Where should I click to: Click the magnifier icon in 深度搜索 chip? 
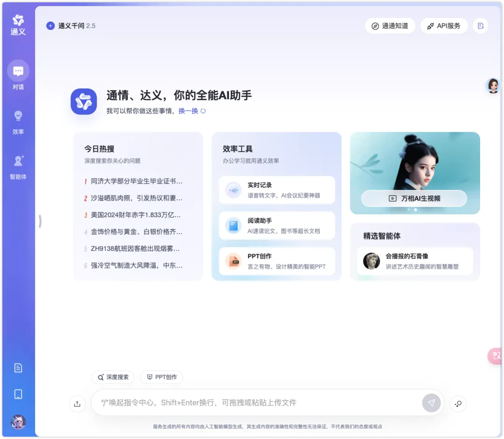click(x=101, y=377)
